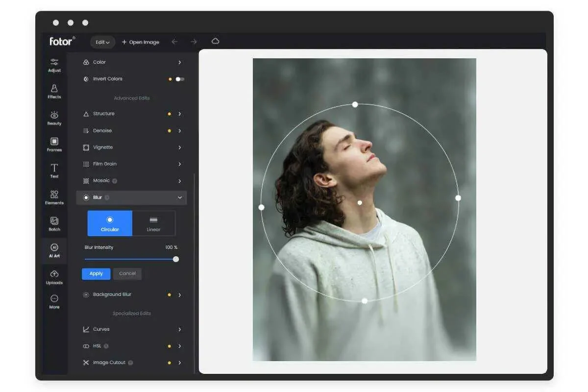Screen dimensions: 588x392
Task: Select the Text tool icon
Action: [x=54, y=171]
